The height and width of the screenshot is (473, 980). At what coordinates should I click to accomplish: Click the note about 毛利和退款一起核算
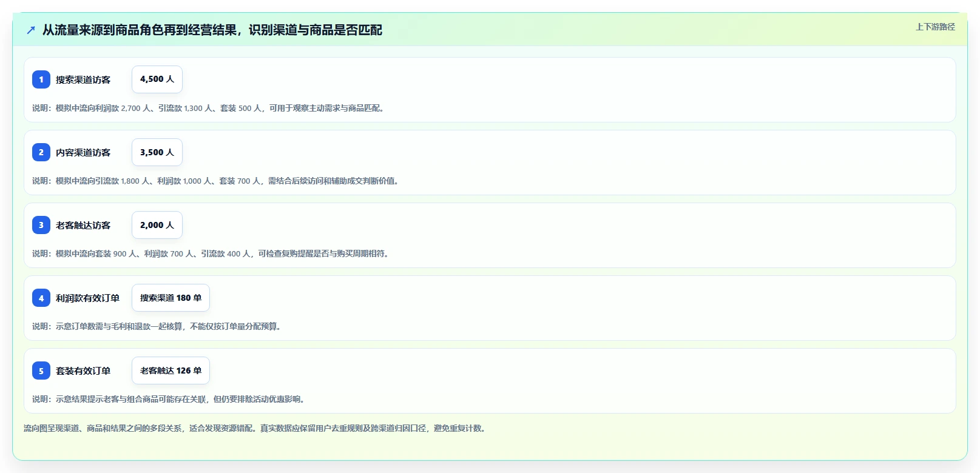tap(158, 326)
